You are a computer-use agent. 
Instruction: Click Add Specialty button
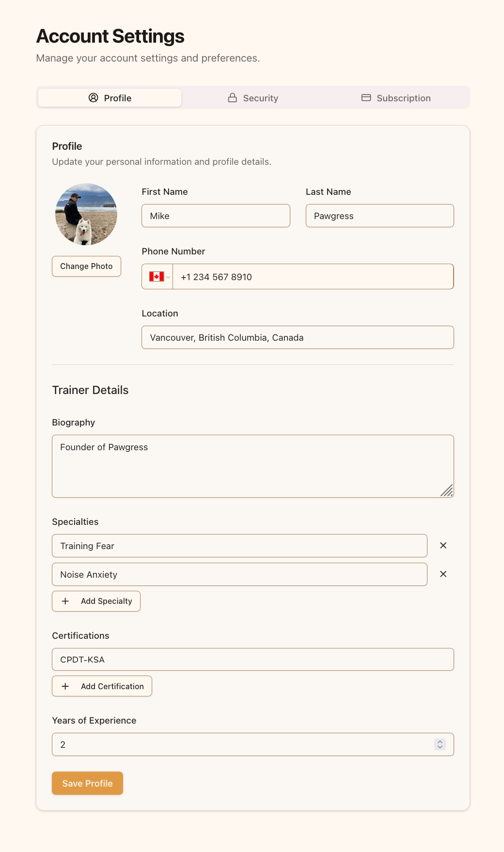(96, 601)
